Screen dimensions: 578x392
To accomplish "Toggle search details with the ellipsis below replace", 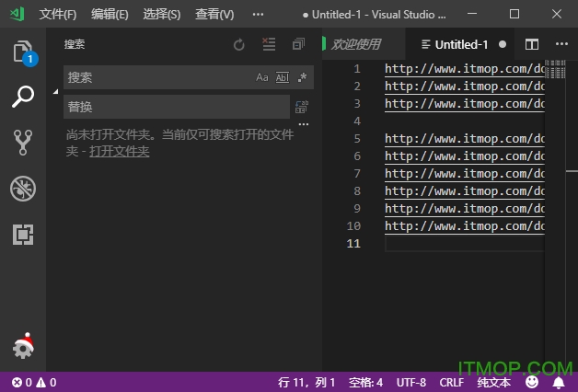I will (303, 125).
